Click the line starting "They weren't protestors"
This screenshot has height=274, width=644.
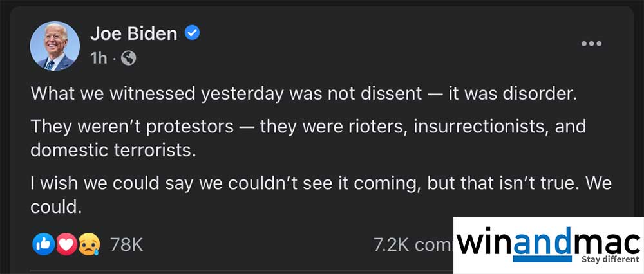308,126
